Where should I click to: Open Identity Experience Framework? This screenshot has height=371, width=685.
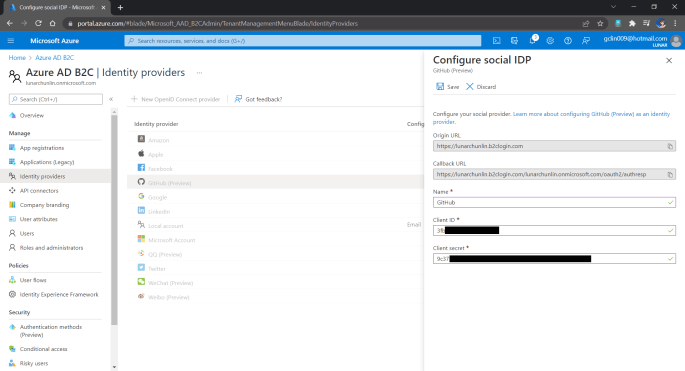coord(59,295)
